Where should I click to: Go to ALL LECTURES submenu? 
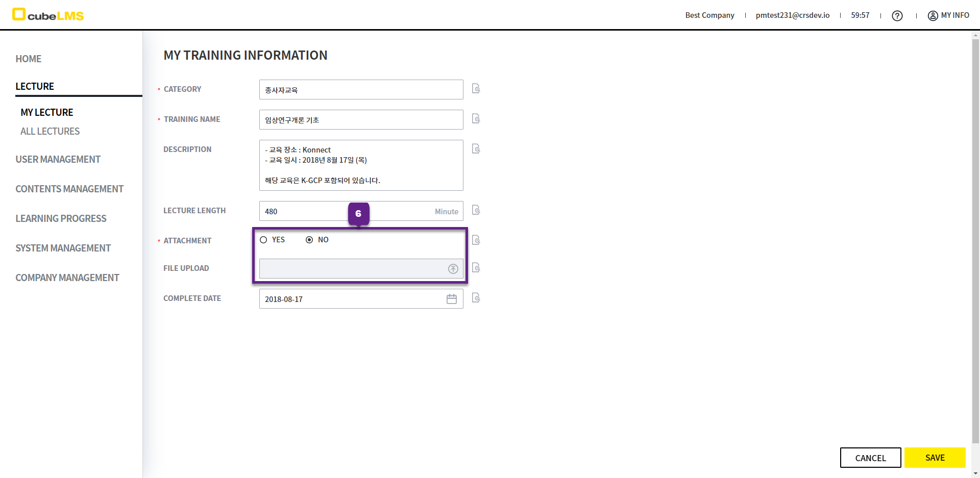coord(50,132)
